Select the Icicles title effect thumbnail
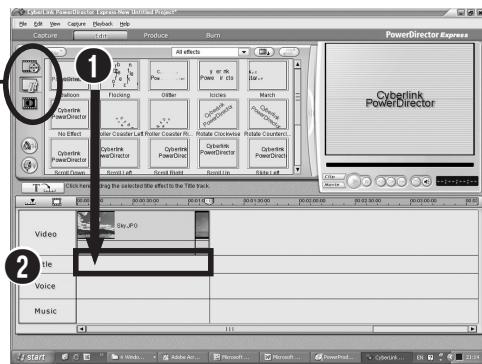The image size is (482, 364). click(218, 75)
